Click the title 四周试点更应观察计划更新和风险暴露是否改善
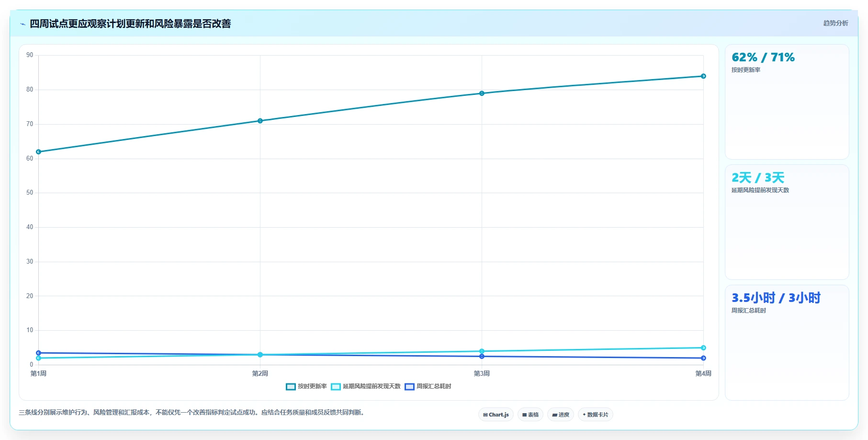Viewport: 868px width, 440px height. [130, 23]
